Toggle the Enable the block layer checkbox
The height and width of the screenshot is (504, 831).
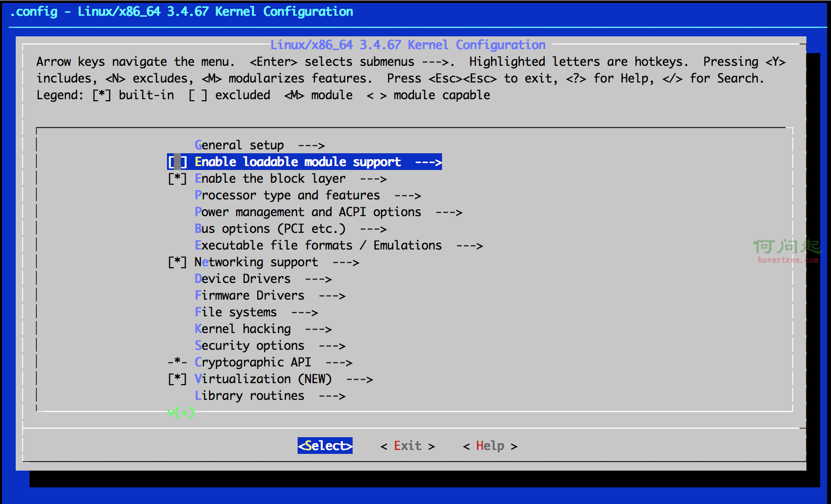[x=177, y=179]
